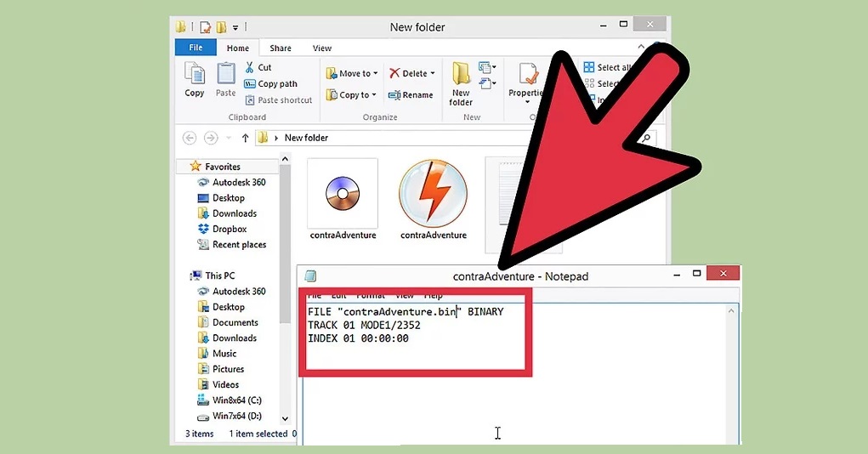The width and height of the screenshot is (868, 454).
Task: Click the word BINARY in Notepad
Action: [485, 312]
